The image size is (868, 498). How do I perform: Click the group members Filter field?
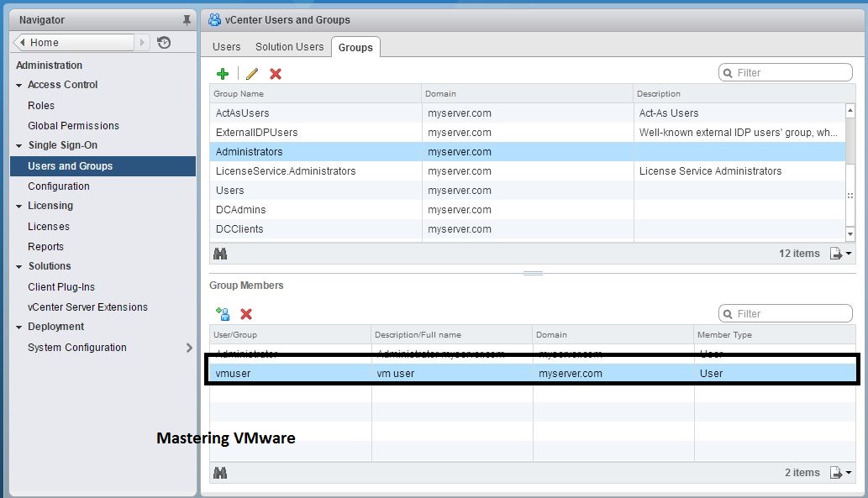tap(785, 314)
